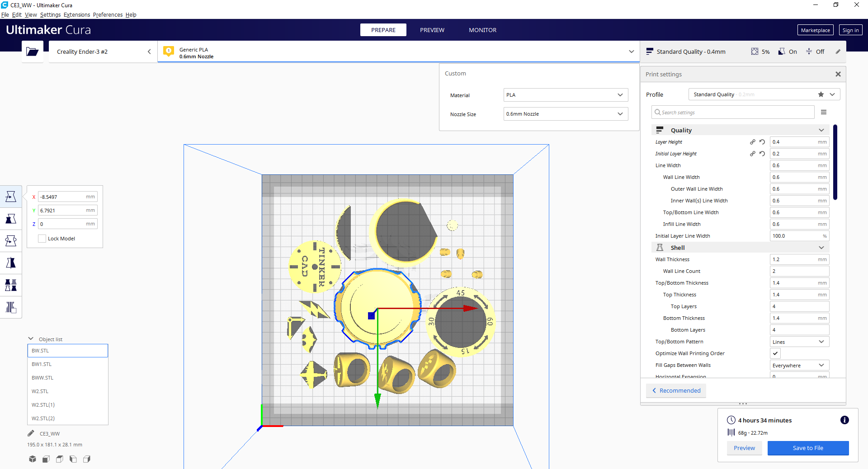Click the Preview button near Save

[x=744, y=448]
